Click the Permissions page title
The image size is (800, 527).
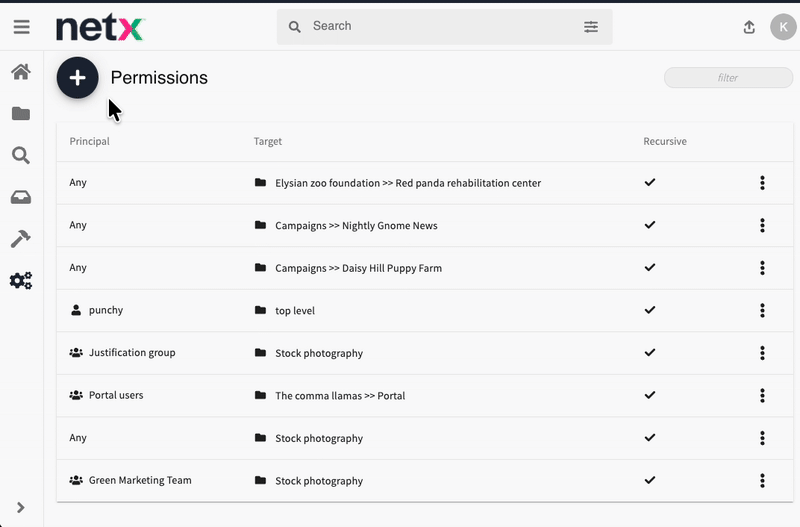click(x=159, y=78)
